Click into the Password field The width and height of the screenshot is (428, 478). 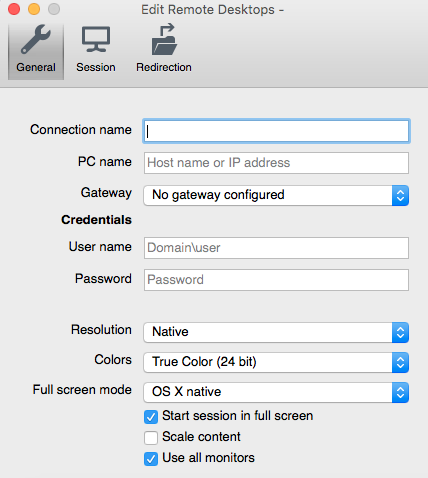tap(276, 280)
